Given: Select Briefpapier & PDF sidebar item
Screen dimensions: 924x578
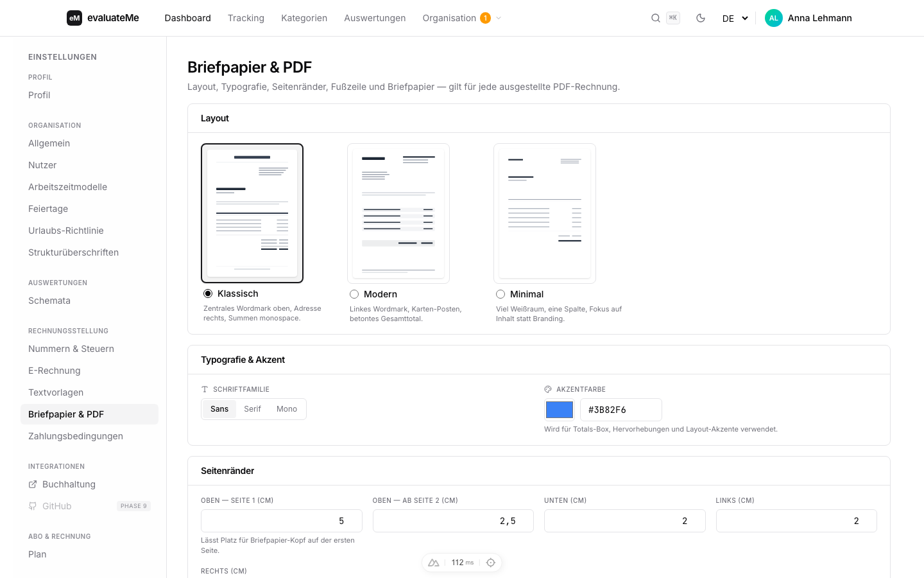Looking at the screenshot, I should (89, 414).
